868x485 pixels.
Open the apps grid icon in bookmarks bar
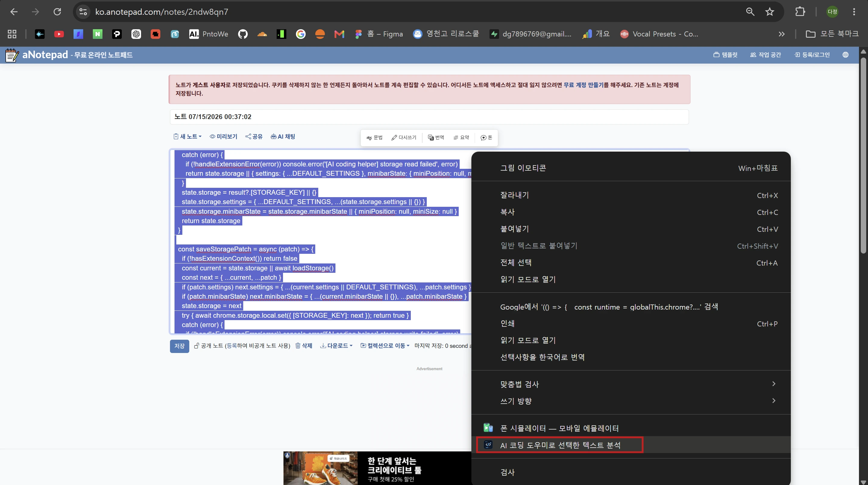pyautogui.click(x=12, y=34)
